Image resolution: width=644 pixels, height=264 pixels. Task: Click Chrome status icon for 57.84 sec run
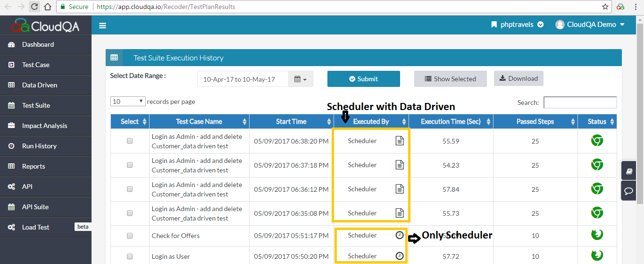(597, 189)
